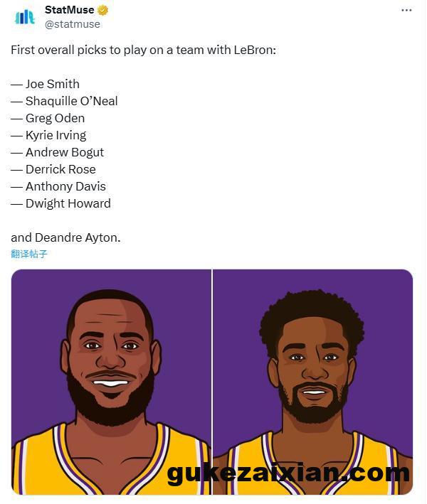Open the right Deandre Ayton illustration image
This screenshot has width=427, height=504.
tap(312, 382)
